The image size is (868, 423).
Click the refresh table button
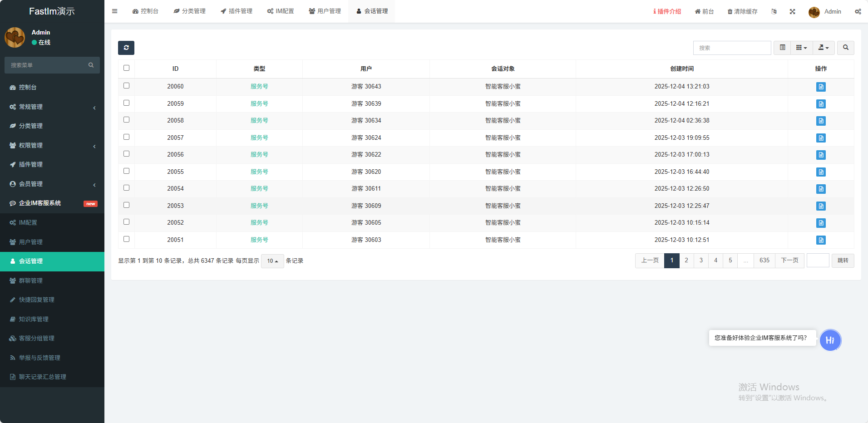point(126,48)
